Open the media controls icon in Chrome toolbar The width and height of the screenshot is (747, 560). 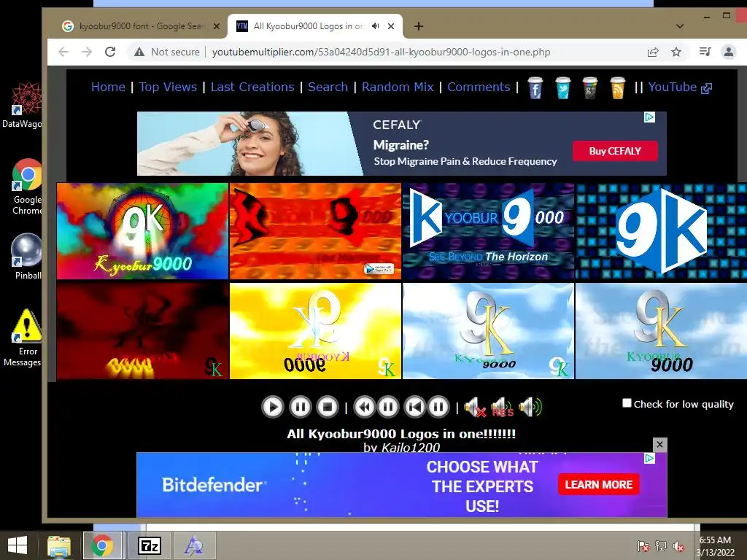coord(705,52)
